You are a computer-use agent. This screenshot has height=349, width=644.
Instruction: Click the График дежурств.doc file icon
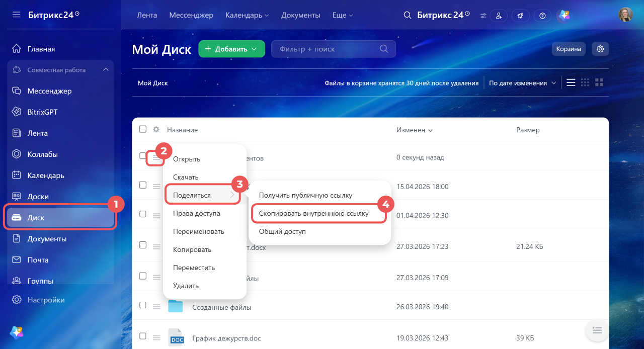(x=176, y=337)
